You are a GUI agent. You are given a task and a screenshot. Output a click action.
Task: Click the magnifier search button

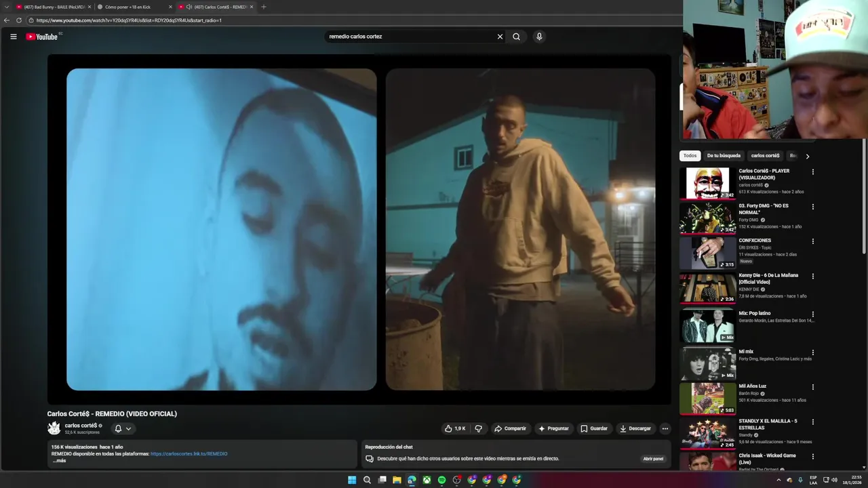coord(516,37)
